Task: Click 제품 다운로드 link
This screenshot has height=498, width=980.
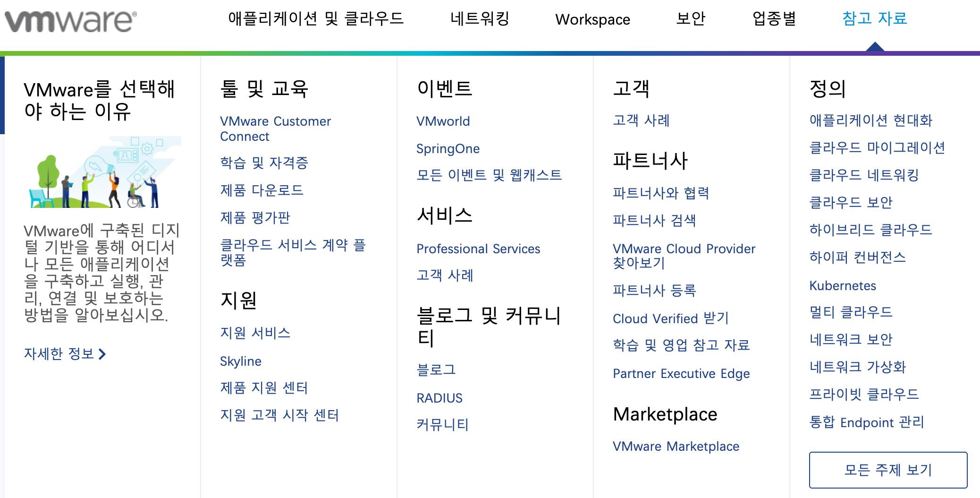Action: pyautogui.click(x=262, y=190)
